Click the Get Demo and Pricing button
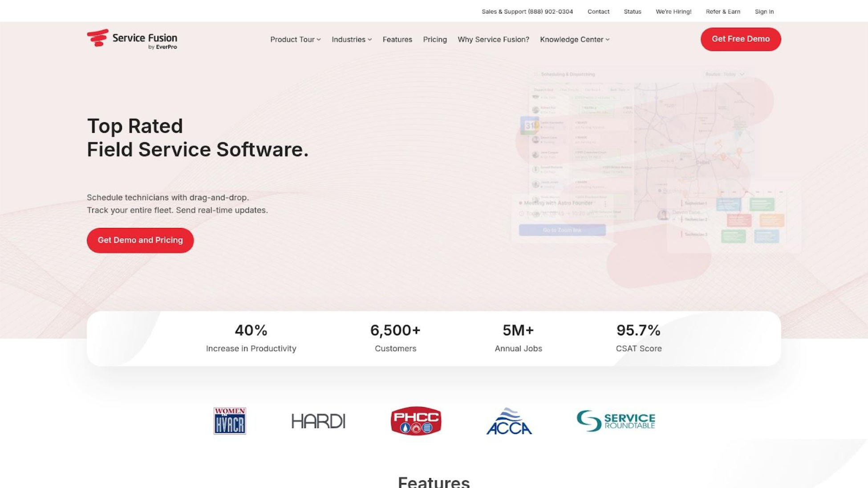The width and height of the screenshot is (868, 488). [x=140, y=240]
